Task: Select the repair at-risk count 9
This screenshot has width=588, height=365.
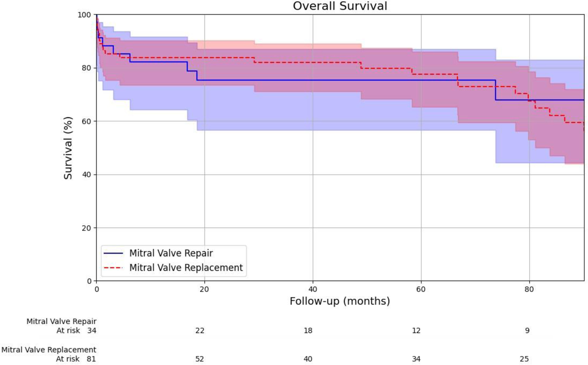Action: (527, 331)
